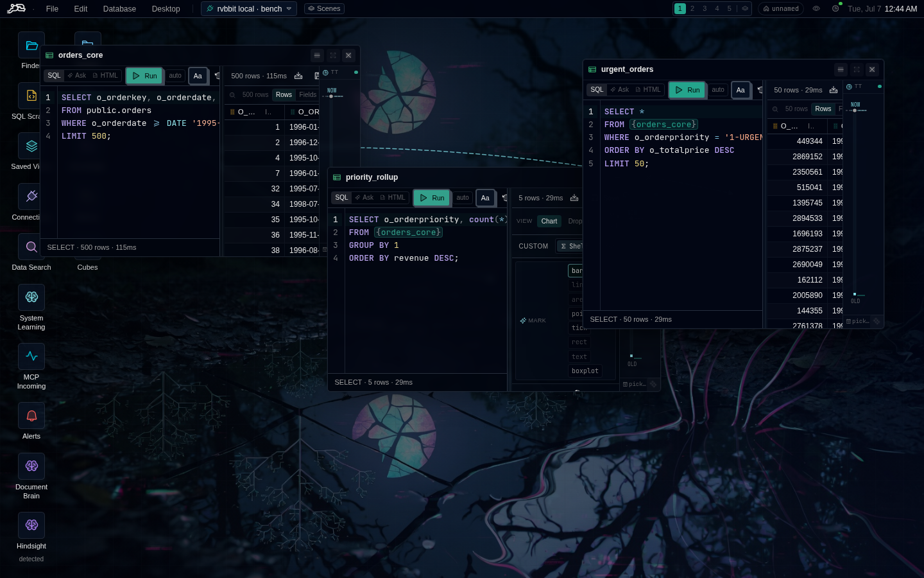Click the MARK sparkle icon in priority_rollup
924x578 pixels.
tap(523, 320)
